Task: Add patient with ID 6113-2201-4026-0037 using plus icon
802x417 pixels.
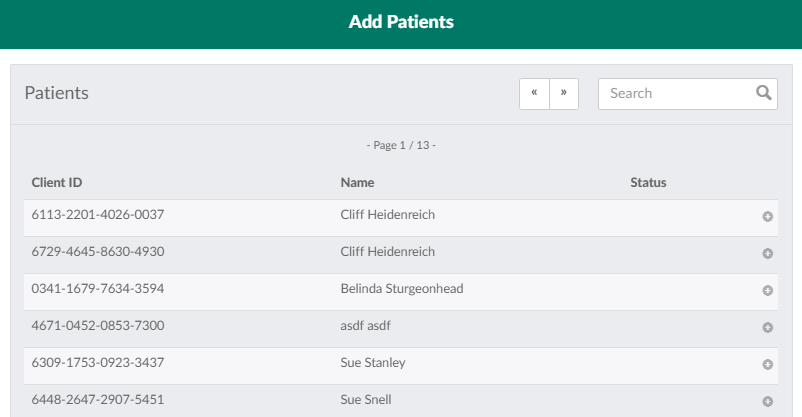Action: click(768, 216)
